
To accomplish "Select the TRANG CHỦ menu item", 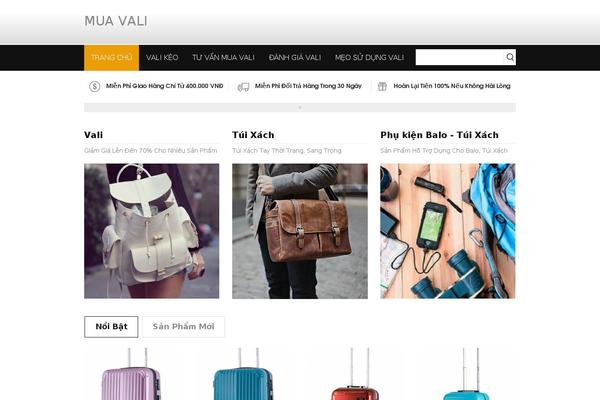I will [111, 57].
